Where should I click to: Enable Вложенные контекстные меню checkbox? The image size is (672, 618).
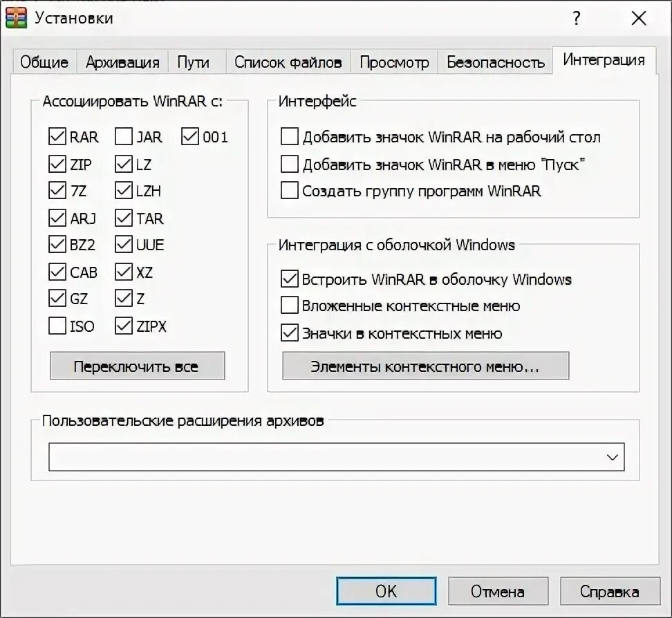[290, 306]
